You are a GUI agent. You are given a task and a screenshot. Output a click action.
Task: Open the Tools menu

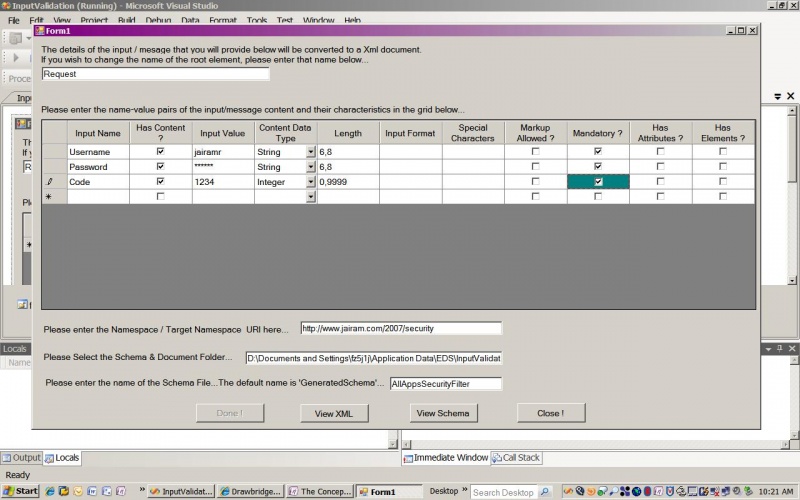(x=257, y=20)
